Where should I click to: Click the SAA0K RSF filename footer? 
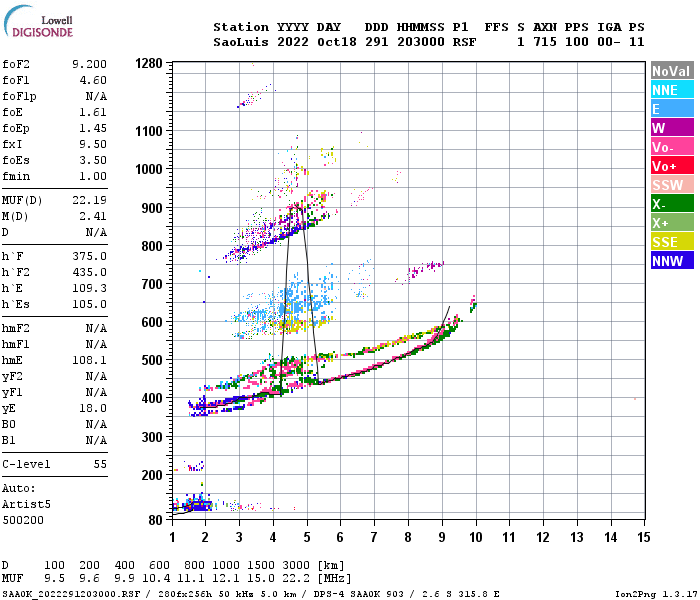[x=71, y=594]
